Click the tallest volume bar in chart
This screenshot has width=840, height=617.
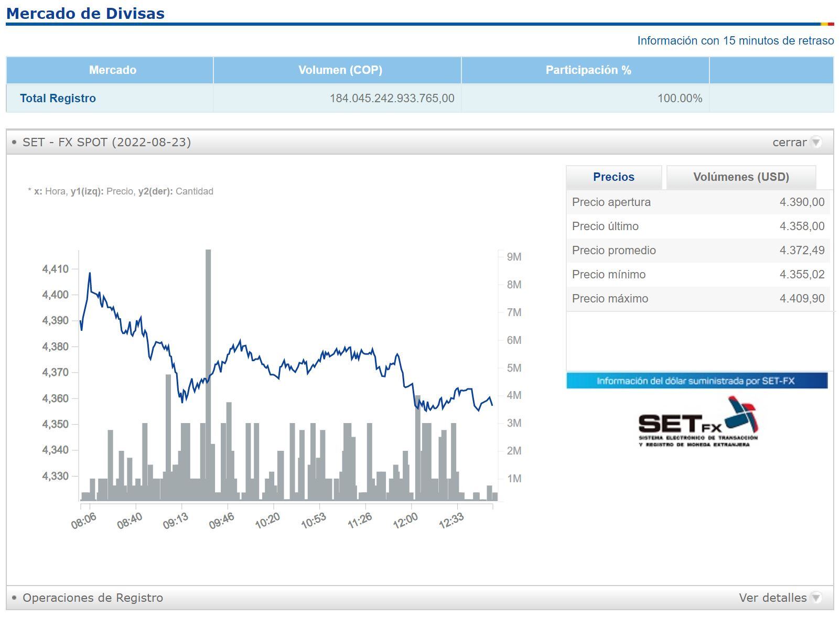(x=208, y=367)
